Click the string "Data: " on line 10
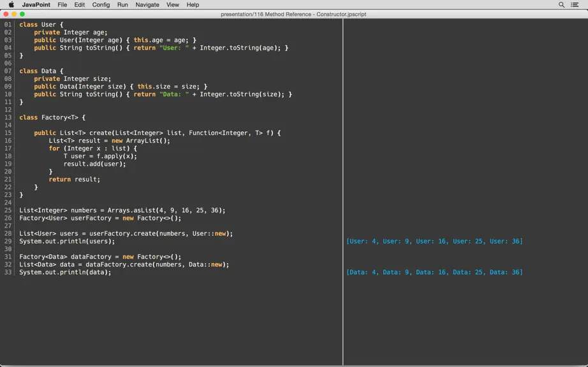The image size is (588, 367). [174, 94]
